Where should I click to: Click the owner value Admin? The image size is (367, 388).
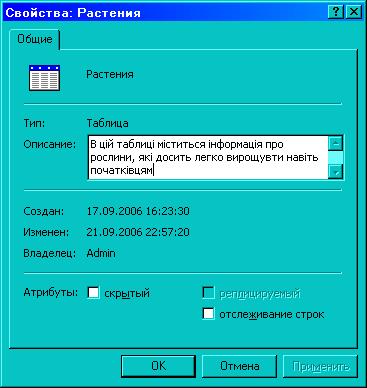coord(101,253)
